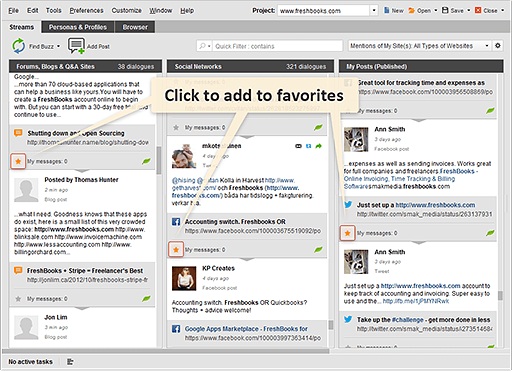
Task: Click the Twitter bird beside 'Take up the #challenge'
Action: click(x=348, y=319)
